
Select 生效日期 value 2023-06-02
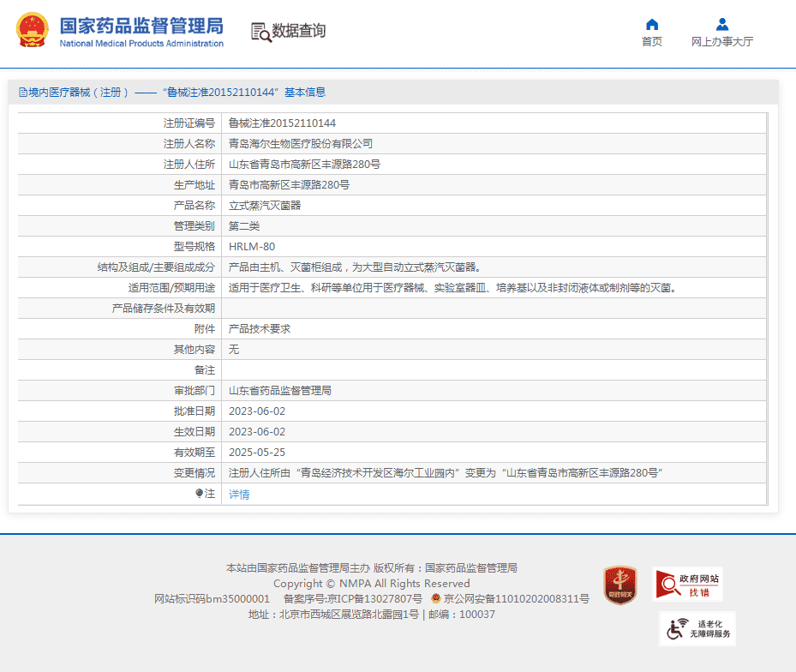(257, 432)
